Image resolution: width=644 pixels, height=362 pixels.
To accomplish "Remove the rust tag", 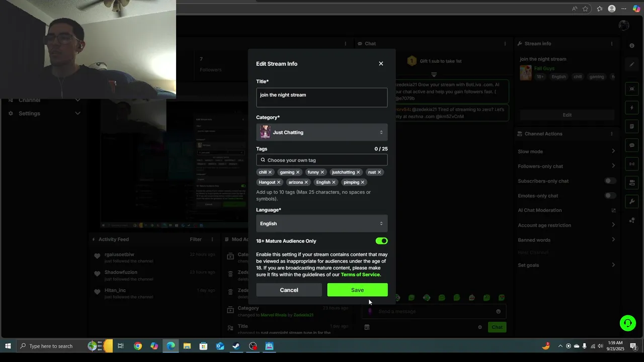I will pyautogui.click(x=379, y=172).
